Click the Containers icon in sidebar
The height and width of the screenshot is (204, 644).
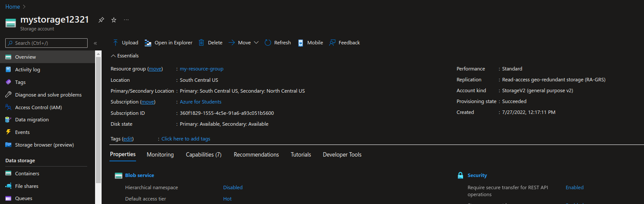[x=8, y=174]
